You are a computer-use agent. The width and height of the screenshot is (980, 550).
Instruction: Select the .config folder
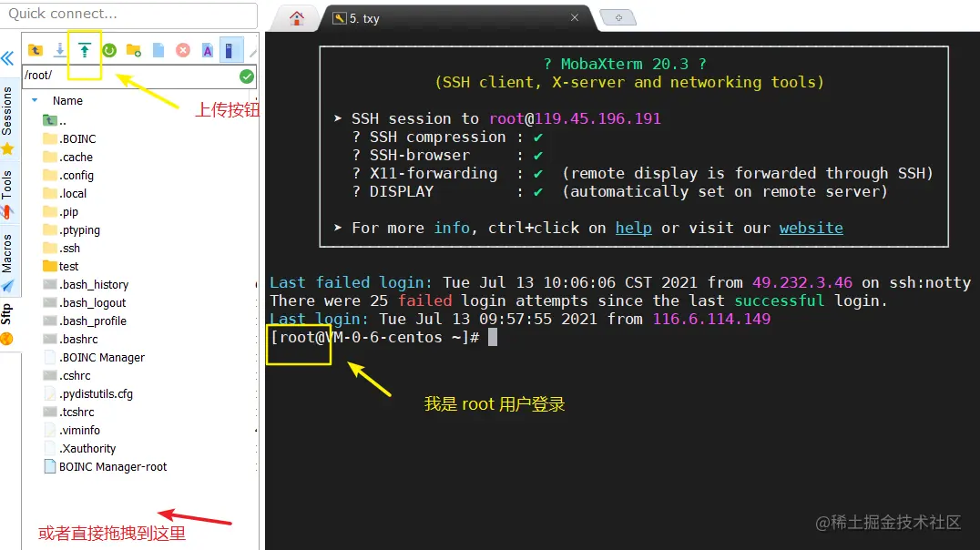(x=68, y=175)
